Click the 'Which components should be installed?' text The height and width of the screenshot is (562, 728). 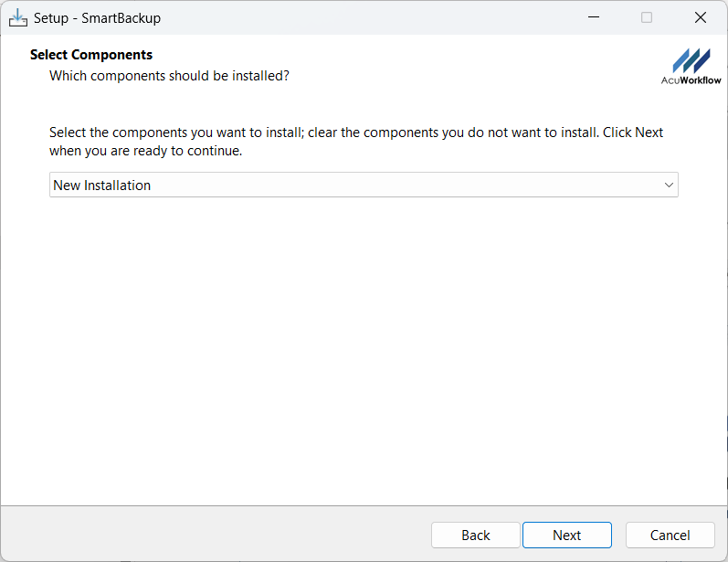169,75
